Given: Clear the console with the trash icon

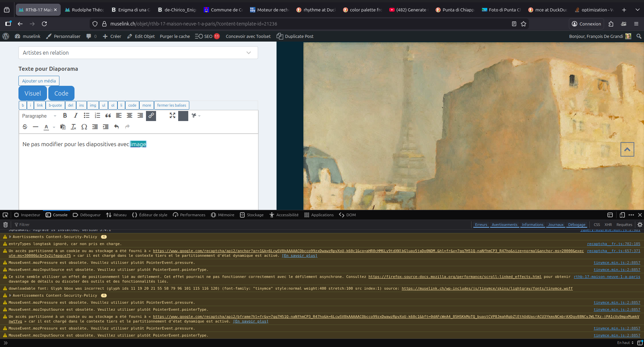Looking at the screenshot, I should click(x=6, y=225).
